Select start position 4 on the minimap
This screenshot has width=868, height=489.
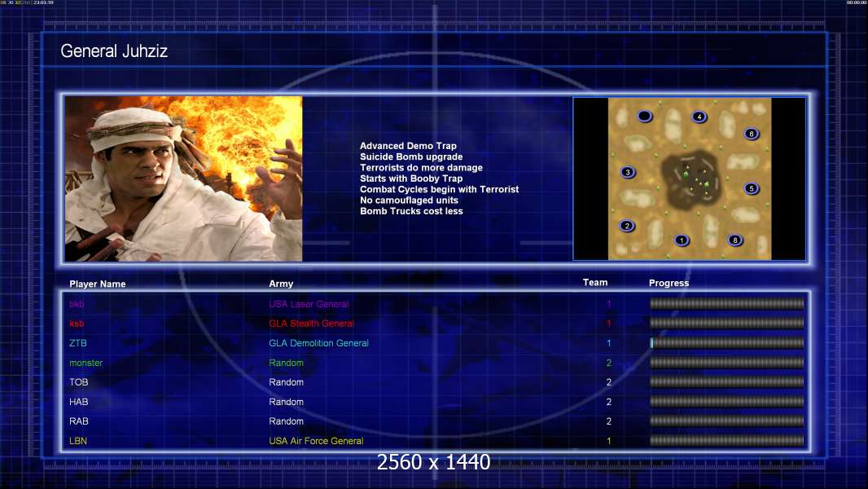699,117
